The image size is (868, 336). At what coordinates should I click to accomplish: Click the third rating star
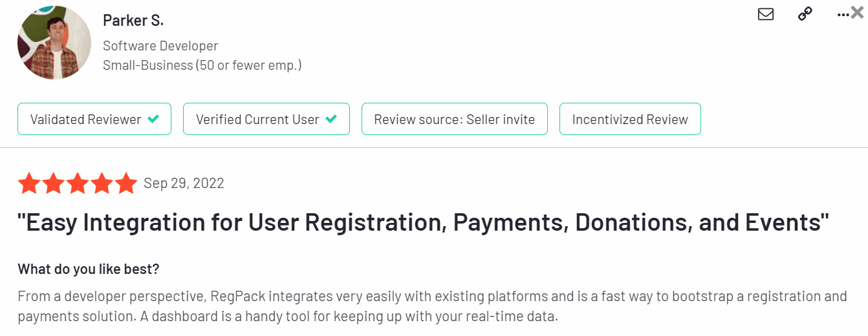[x=78, y=184]
